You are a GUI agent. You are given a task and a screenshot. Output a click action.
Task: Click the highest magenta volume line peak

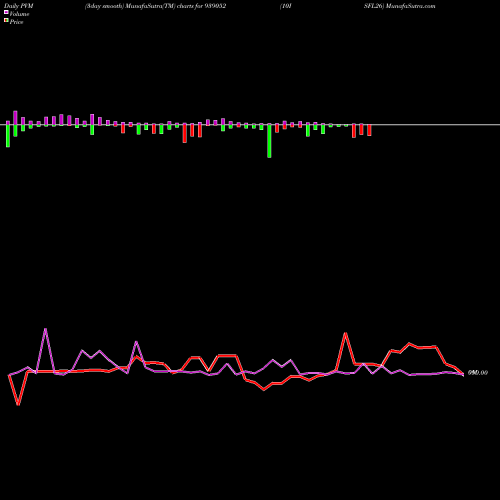click(x=45, y=329)
